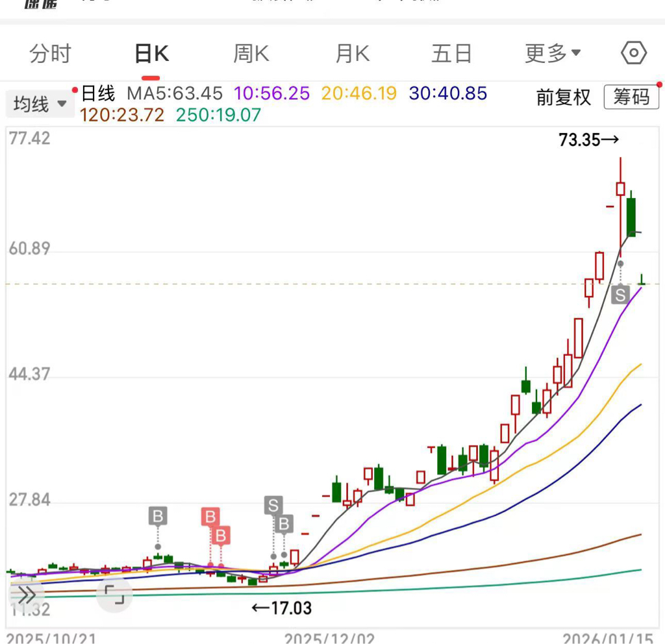
Task: Switch to the 分时 intraday tab
Action: coord(50,54)
